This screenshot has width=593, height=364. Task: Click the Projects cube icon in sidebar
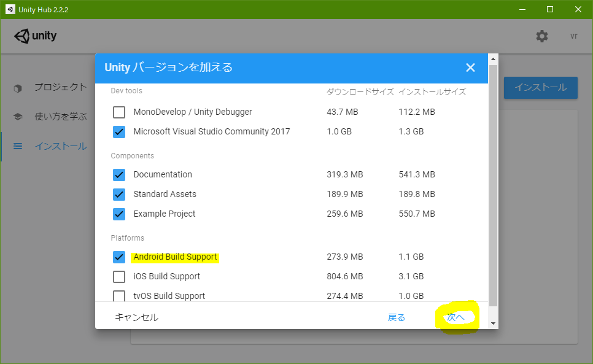point(18,88)
